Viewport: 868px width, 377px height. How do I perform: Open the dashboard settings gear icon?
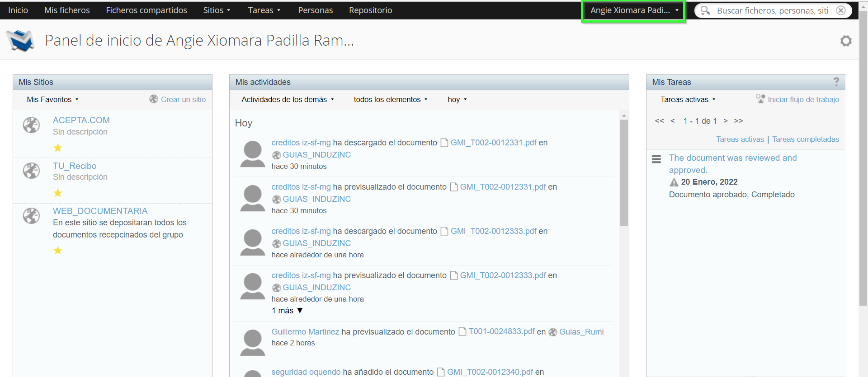[x=846, y=41]
